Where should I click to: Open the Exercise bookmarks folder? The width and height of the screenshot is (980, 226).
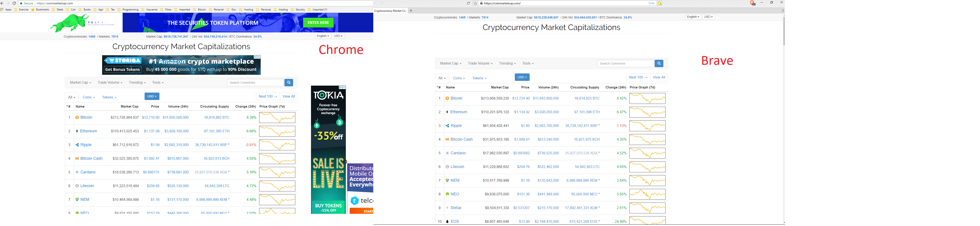21,10
